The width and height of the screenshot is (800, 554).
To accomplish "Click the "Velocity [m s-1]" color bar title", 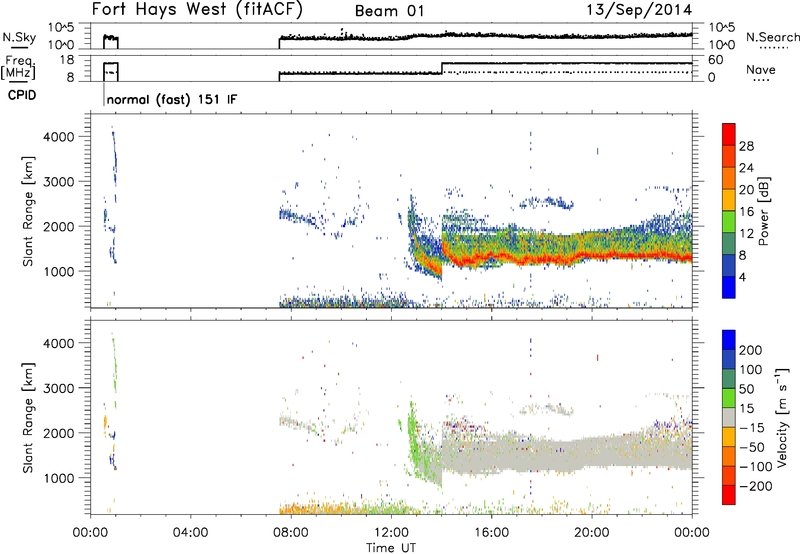I will (x=782, y=417).
